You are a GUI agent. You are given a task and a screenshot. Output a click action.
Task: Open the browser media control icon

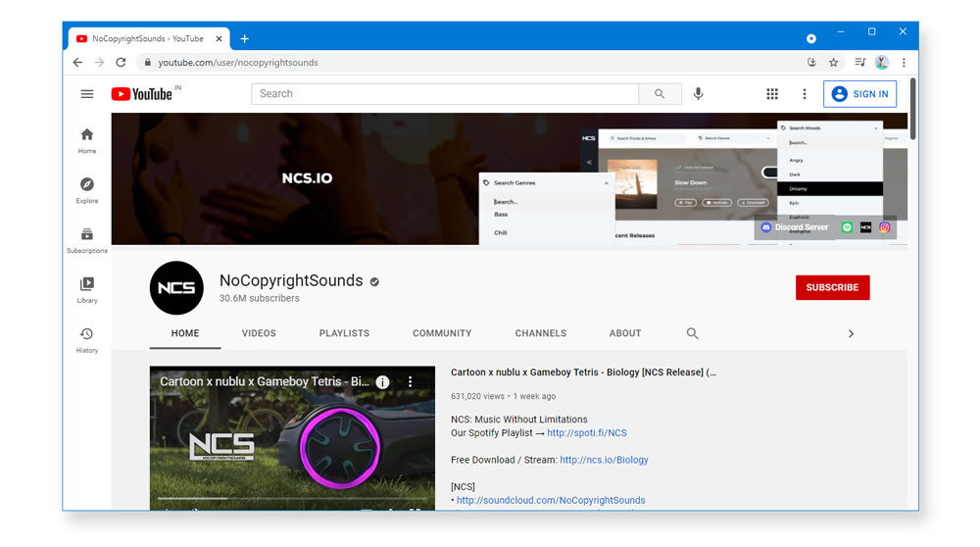860,62
